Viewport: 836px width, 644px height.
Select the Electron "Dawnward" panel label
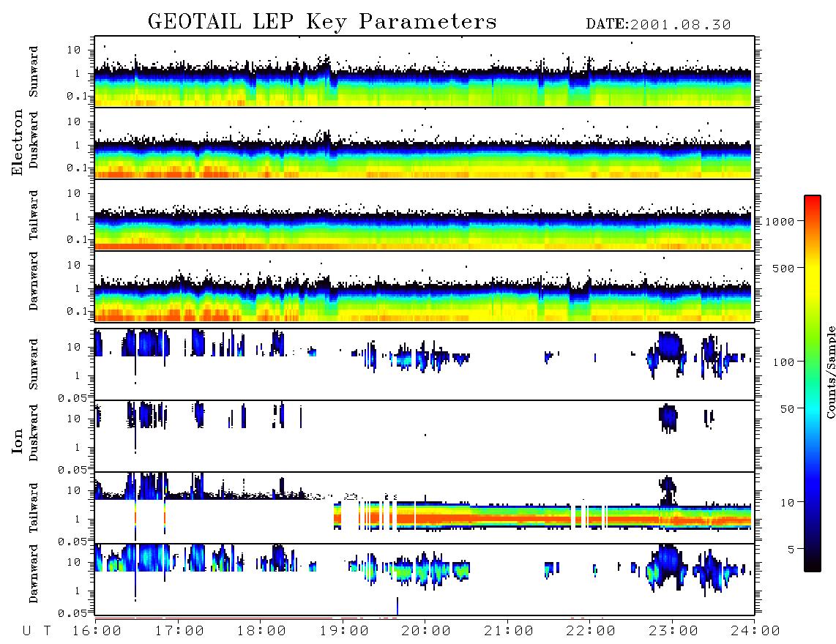[34, 282]
